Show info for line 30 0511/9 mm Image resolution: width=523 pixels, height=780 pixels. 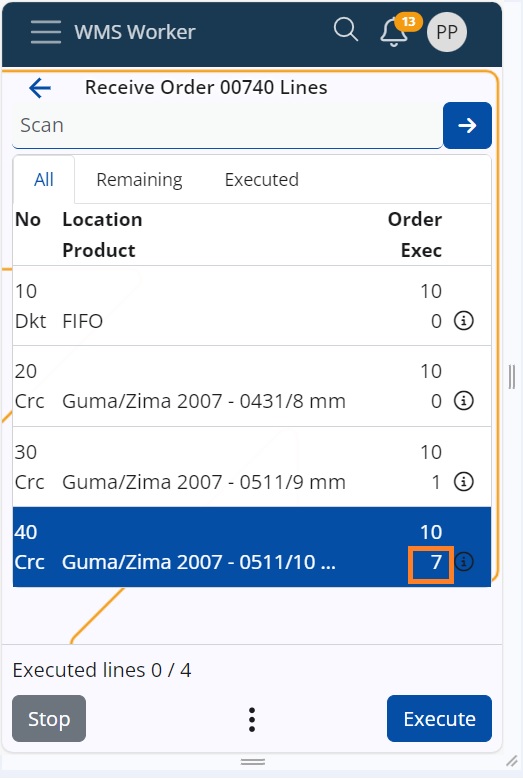click(463, 482)
